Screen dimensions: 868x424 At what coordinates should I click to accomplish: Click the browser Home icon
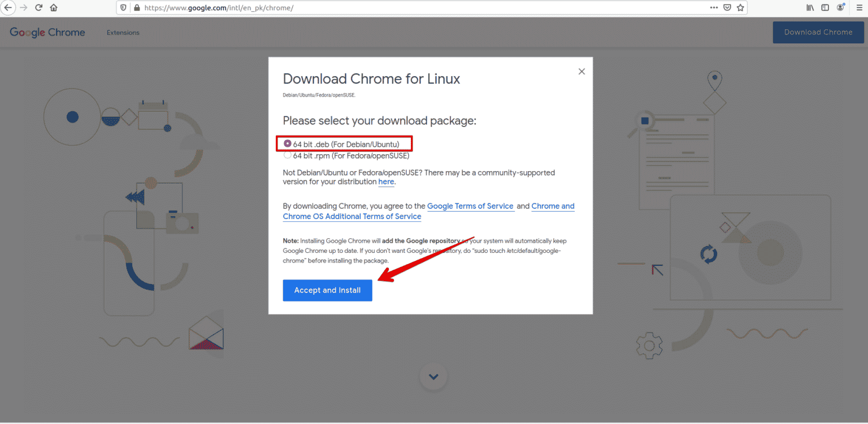point(53,7)
